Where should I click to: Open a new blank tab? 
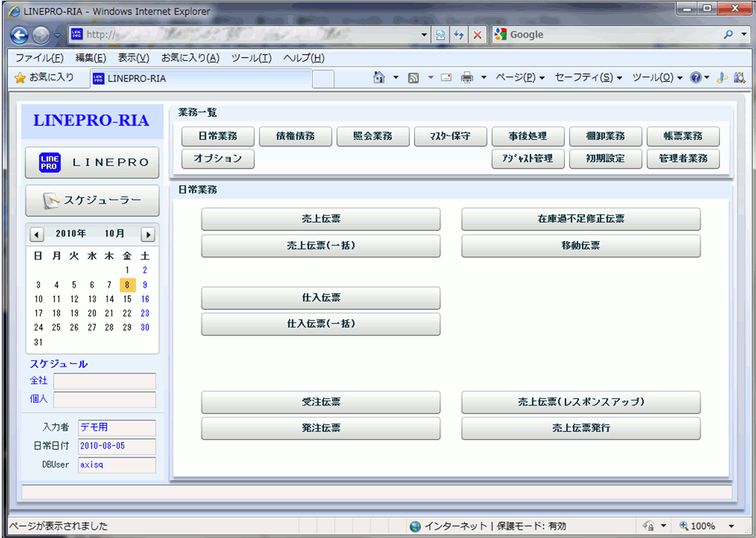(323, 78)
